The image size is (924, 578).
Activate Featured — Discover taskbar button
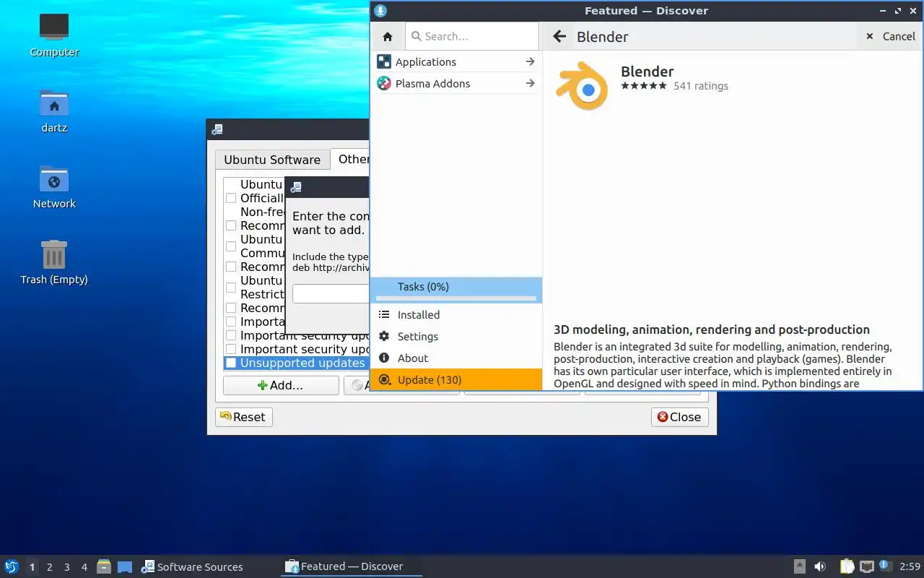click(x=352, y=566)
